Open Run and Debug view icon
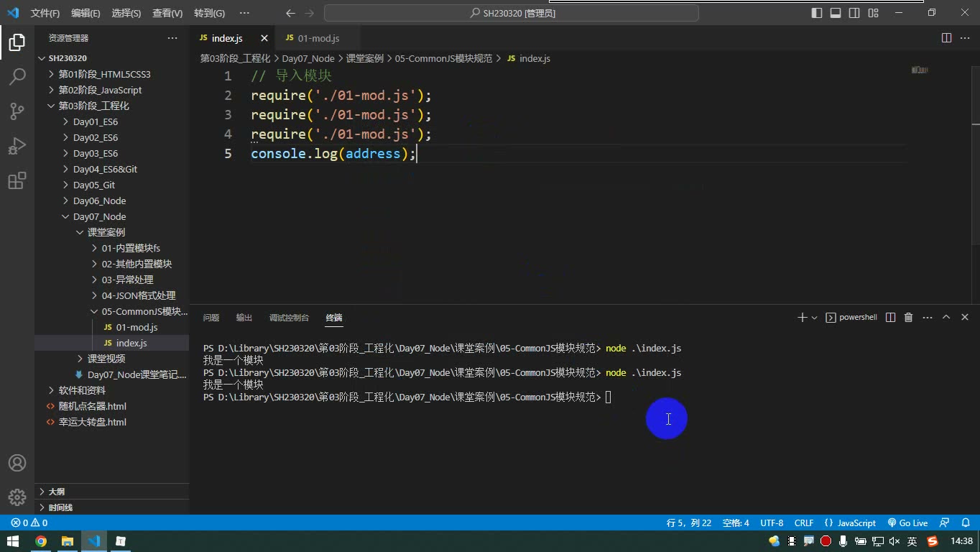The image size is (980, 552). (17, 145)
